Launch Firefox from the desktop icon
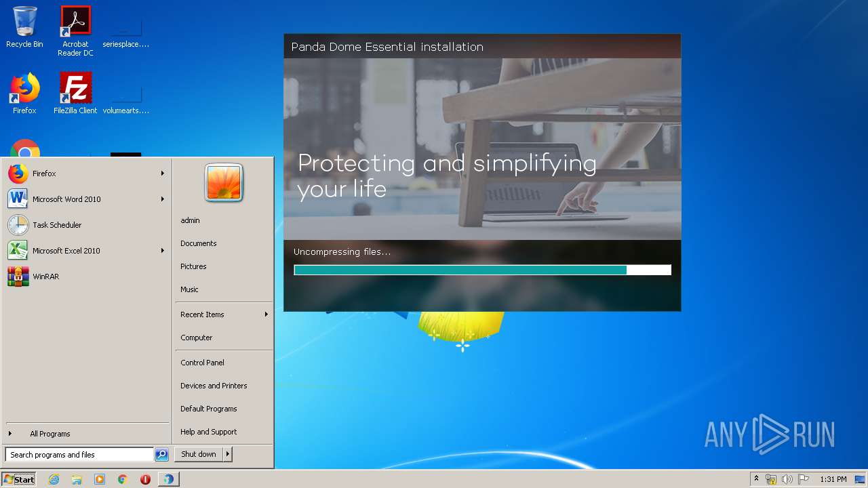Screen dimensions: 868x488 [24, 94]
